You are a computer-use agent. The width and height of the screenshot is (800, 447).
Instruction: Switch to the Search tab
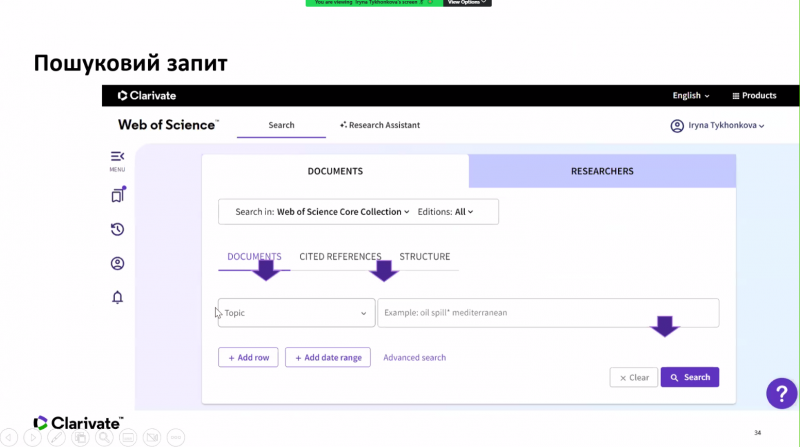[281, 125]
